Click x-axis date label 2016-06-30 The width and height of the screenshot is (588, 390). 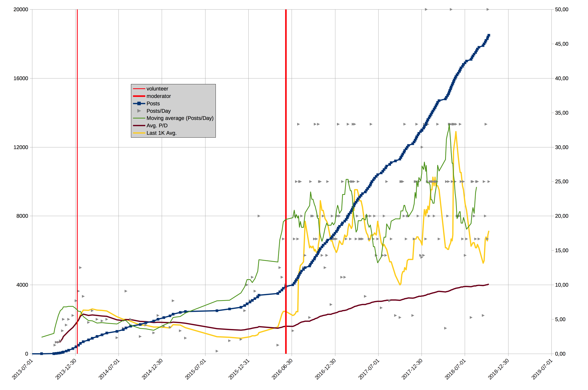coord(282,369)
